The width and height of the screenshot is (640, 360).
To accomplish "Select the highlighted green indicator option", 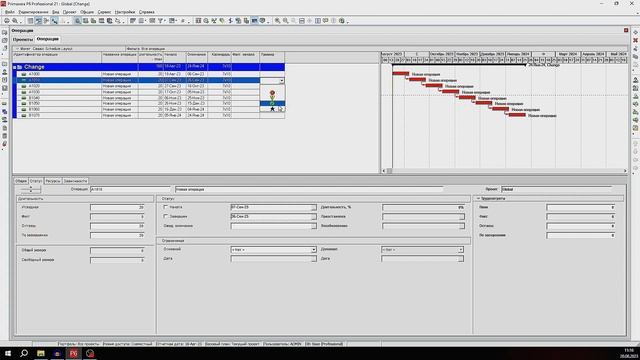I will (272, 103).
